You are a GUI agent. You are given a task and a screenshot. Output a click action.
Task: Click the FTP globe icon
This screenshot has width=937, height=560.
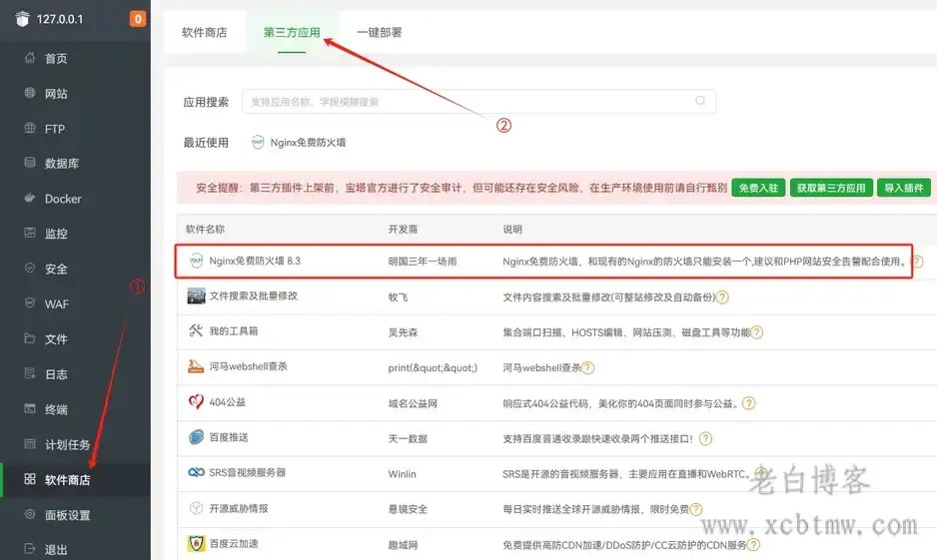point(29,128)
